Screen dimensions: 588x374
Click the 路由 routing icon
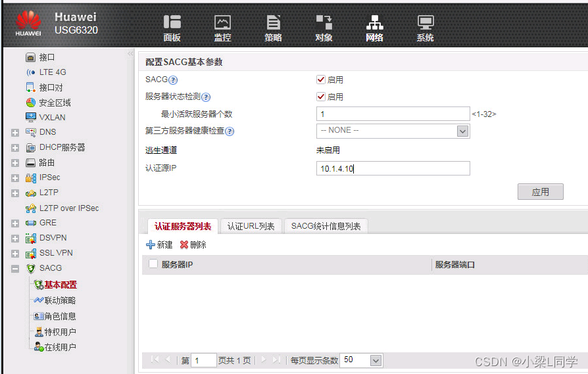pos(30,162)
